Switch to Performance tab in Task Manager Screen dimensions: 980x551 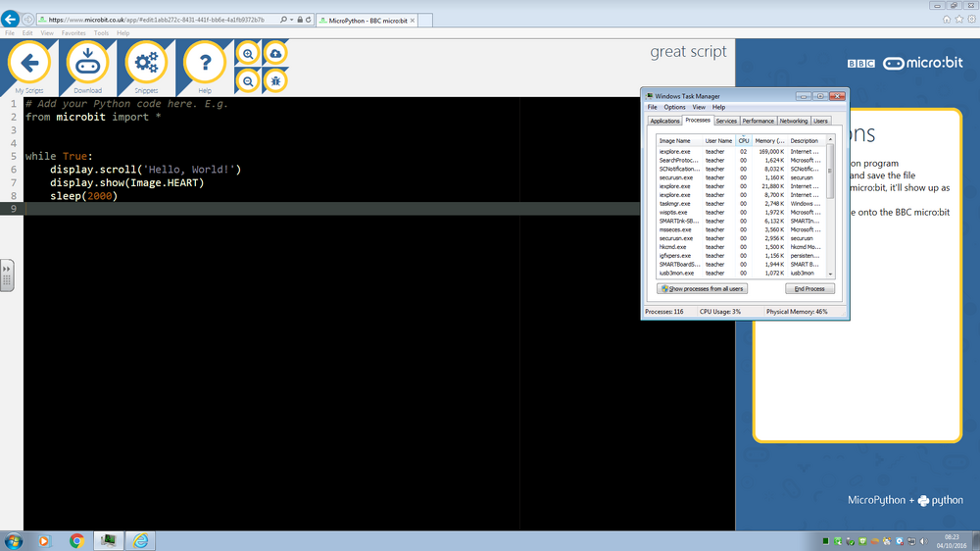point(759,121)
